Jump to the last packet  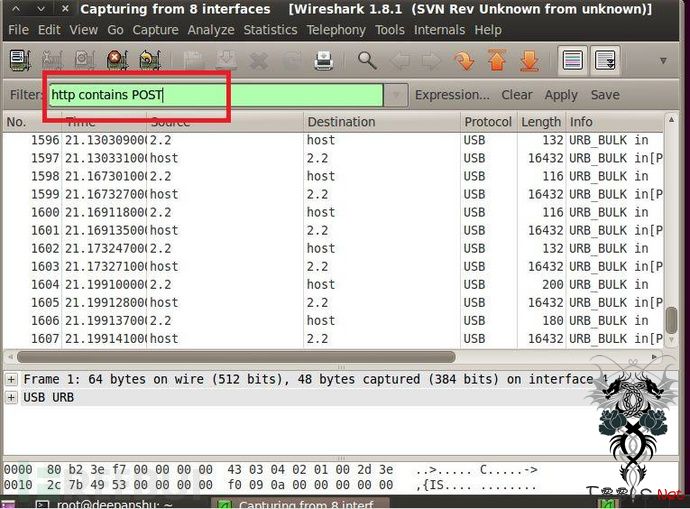click(529, 61)
